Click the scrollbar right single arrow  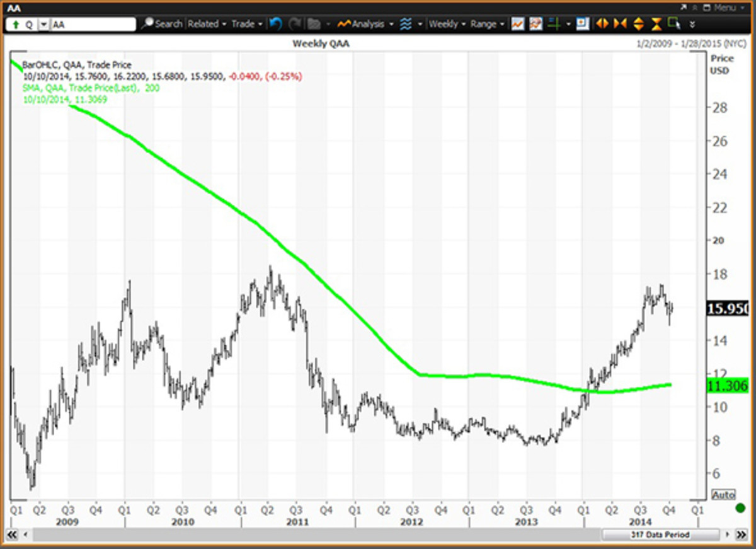(727, 535)
